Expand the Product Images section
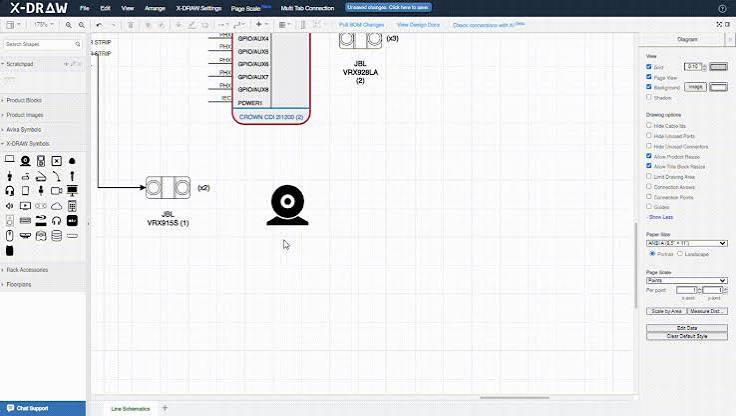This screenshot has width=736, height=416. 25,115
